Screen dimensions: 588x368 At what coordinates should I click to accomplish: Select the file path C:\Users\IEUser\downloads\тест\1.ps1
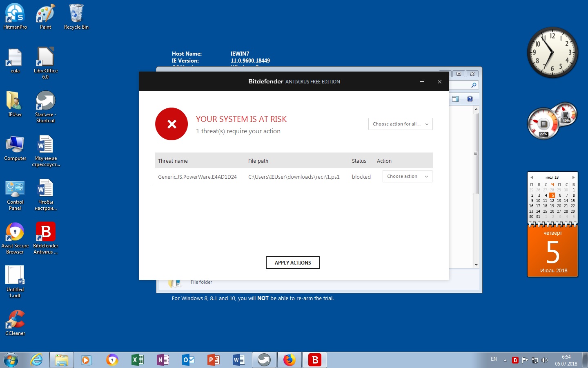point(294,177)
